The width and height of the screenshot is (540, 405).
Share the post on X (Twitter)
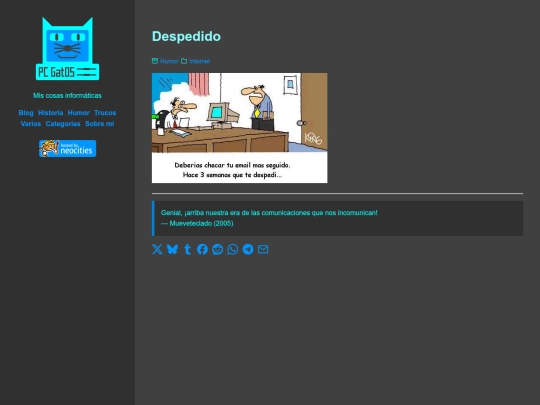pyautogui.click(x=157, y=249)
